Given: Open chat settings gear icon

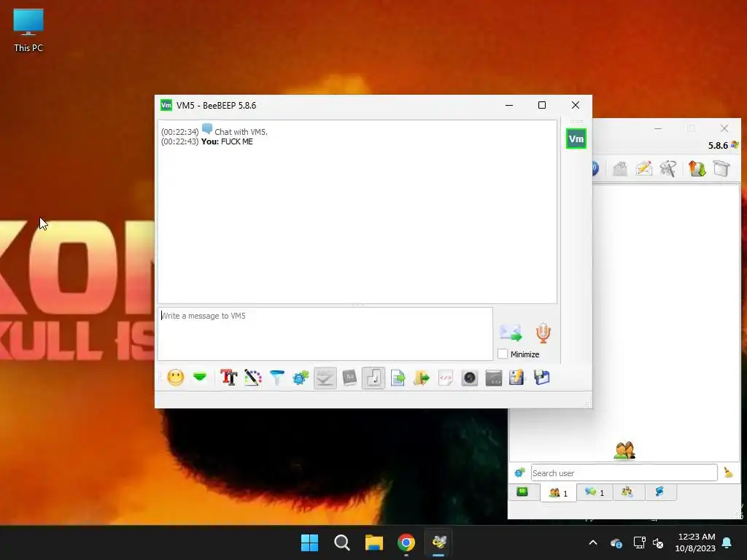Looking at the screenshot, I should 301,378.
